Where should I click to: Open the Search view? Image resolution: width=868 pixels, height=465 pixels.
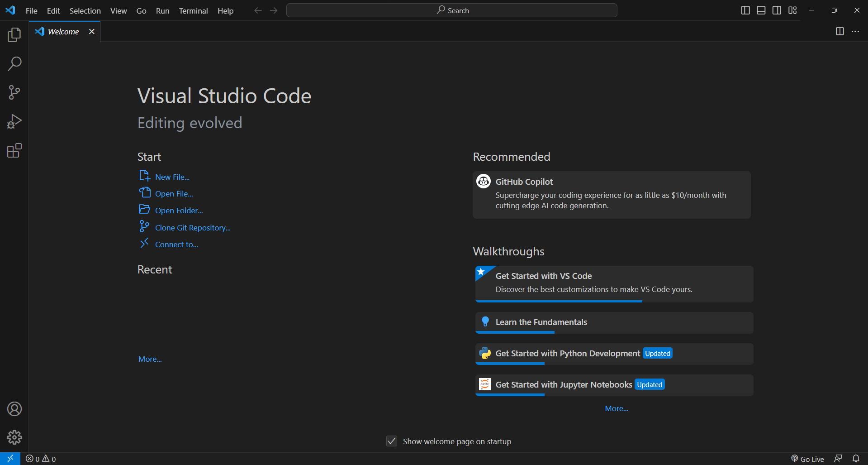(x=14, y=63)
